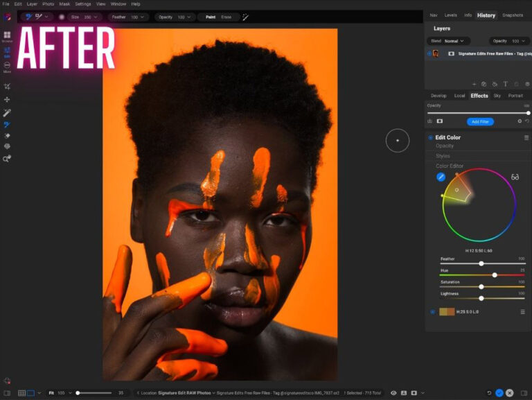Select the Retouch eraser tool
Image resolution: width=532 pixels, height=400 pixels.
tap(7, 136)
